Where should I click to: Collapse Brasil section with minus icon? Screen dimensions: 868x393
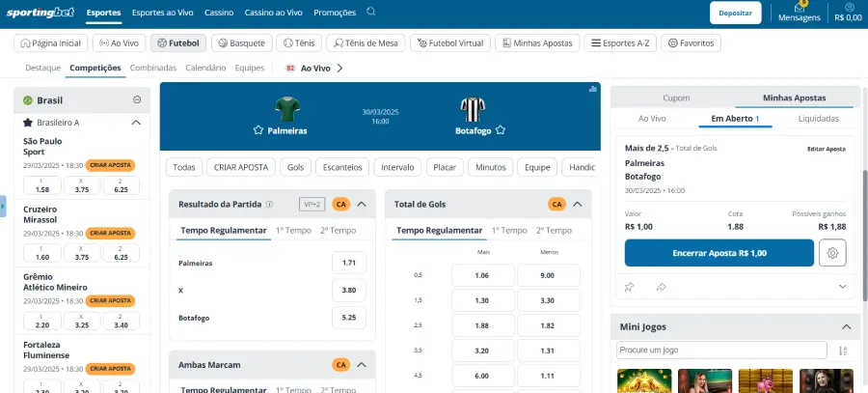137,99
